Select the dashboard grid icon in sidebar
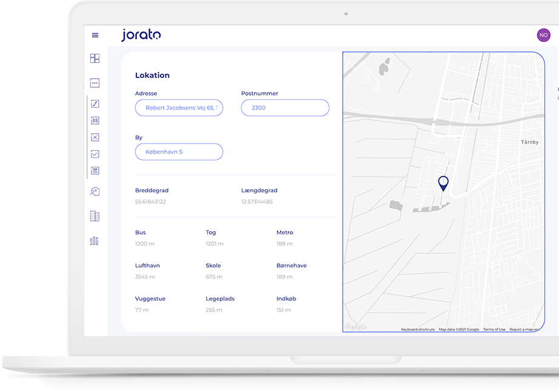 coord(94,58)
